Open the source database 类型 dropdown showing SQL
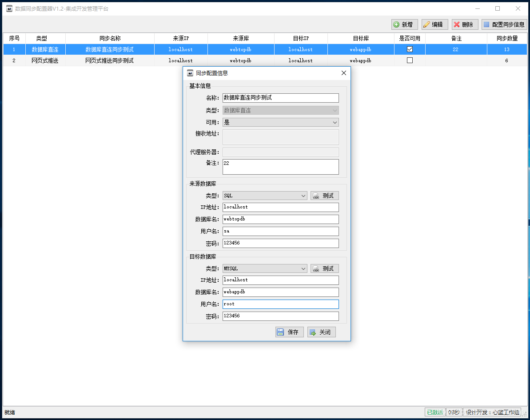 pyautogui.click(x=265, y=196)
